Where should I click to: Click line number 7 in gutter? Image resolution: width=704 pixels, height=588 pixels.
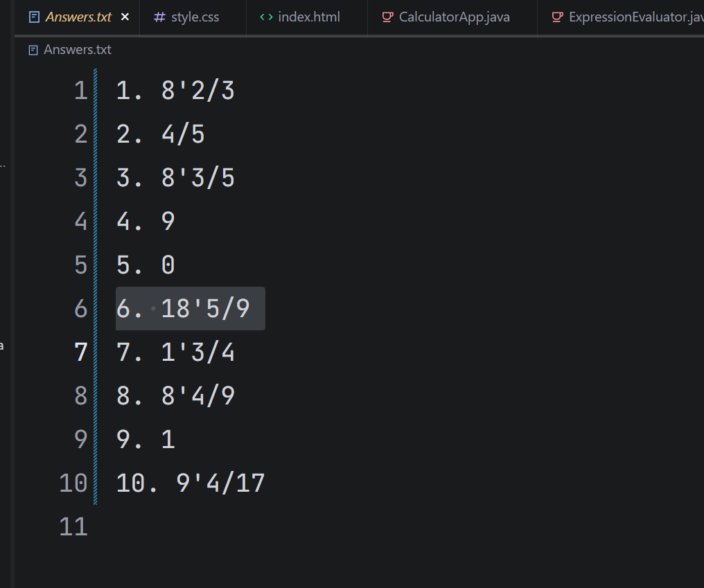(x=81, y=352)
